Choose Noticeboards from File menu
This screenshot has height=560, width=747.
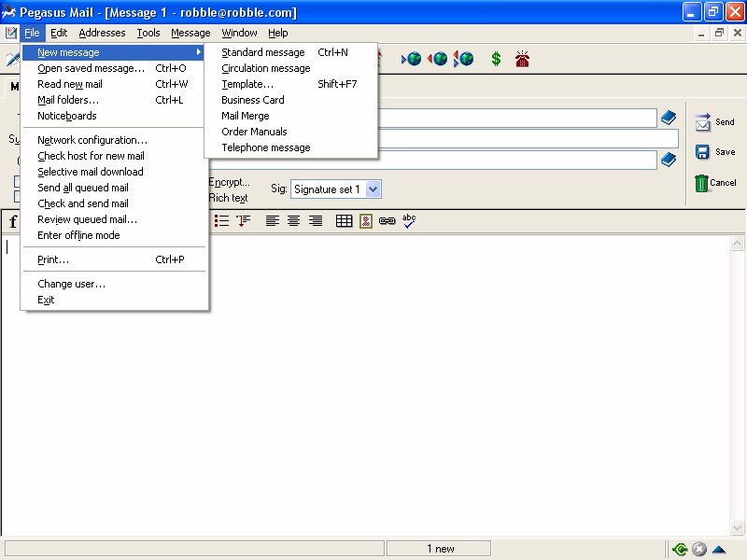(x=114, y=116)
